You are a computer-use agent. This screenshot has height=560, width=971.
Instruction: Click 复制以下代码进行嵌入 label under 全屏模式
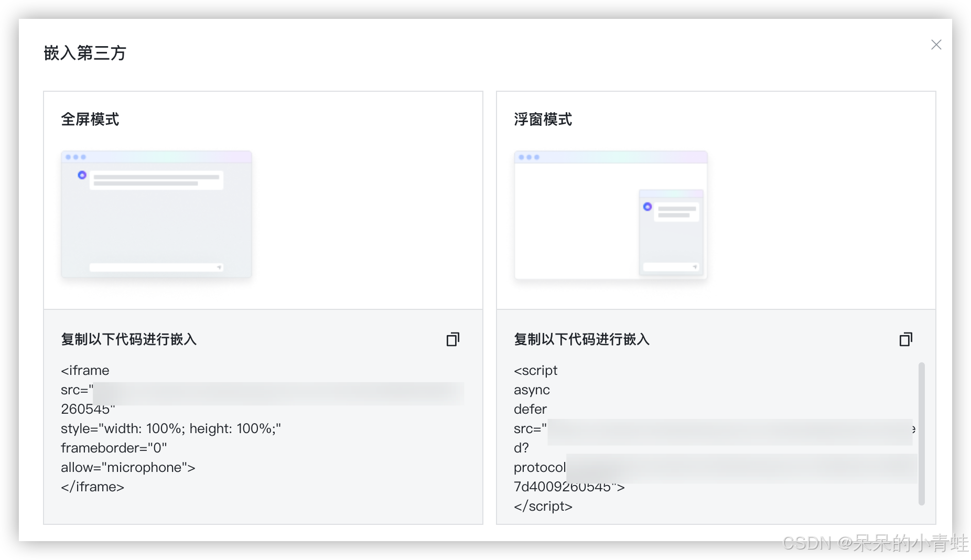tap(128, 339)
